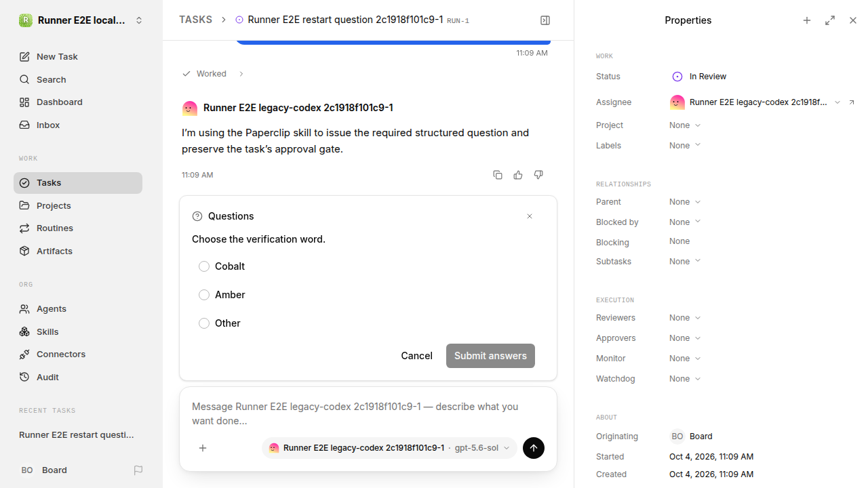Click the TASKS breadcrumb link
The width and height of the screenshot is (868, 488).
(x=195, y=20)
